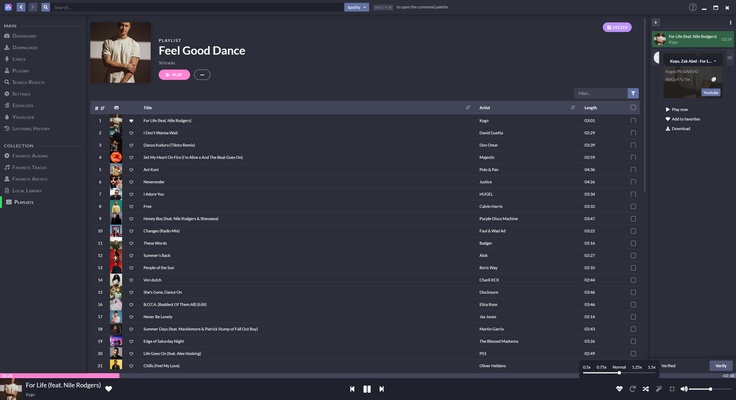The width and height of the screenshot is (736, 400).
Task: Collapse the queue panel arrow button
Action: (x=656, y=23)
